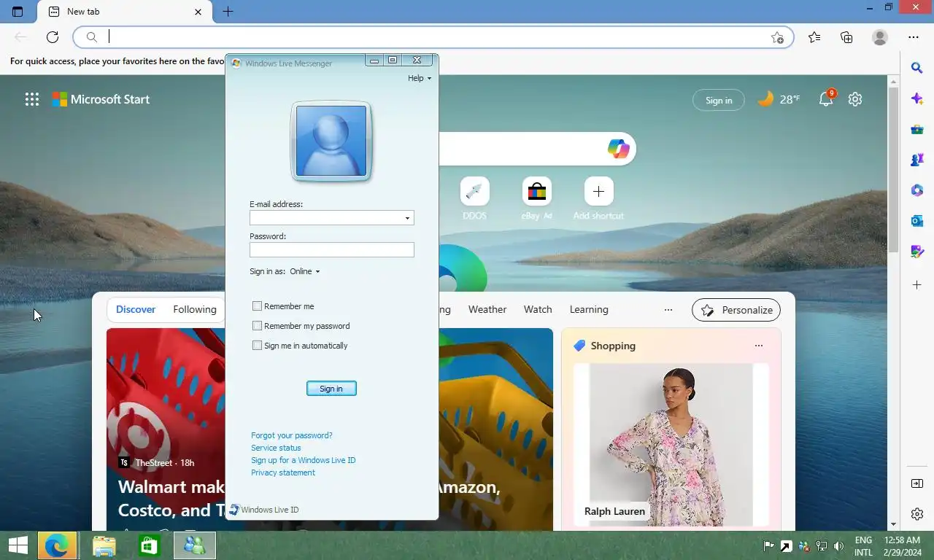Click the 28°F weather indicator

click(x=779, y=99)
